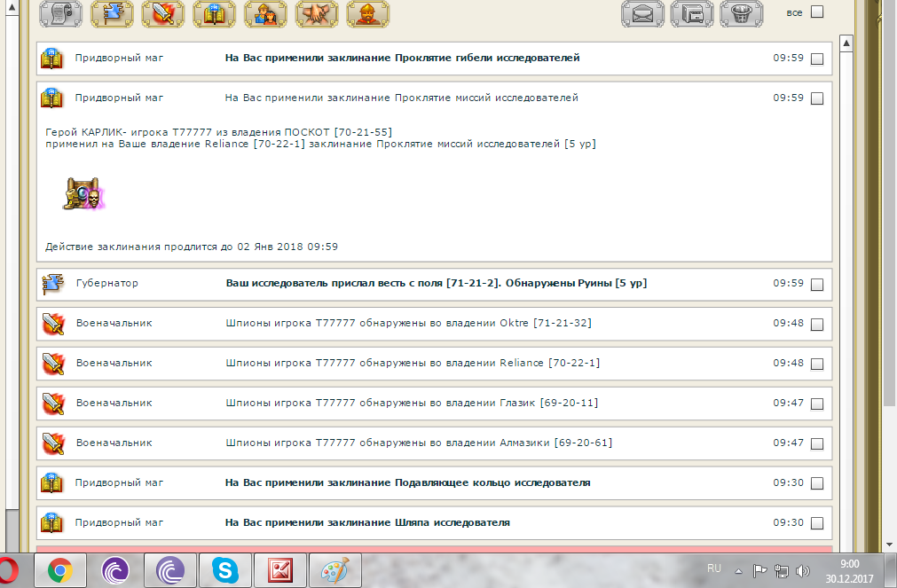Expand the 'Проклятие гибели исследователей' message
Viewport: 897px width, 588px height.
pyautogui.click(x=402, y=58)
